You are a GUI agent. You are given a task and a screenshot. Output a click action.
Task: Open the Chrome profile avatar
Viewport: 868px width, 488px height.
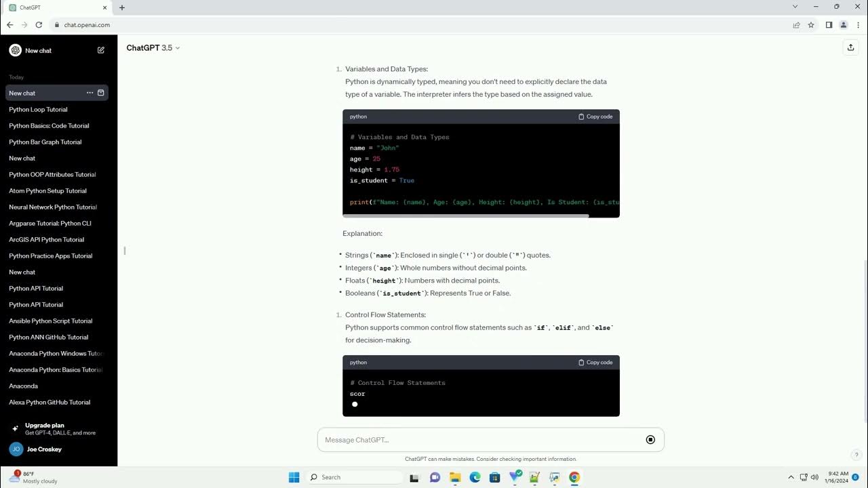tap(844, 25)
